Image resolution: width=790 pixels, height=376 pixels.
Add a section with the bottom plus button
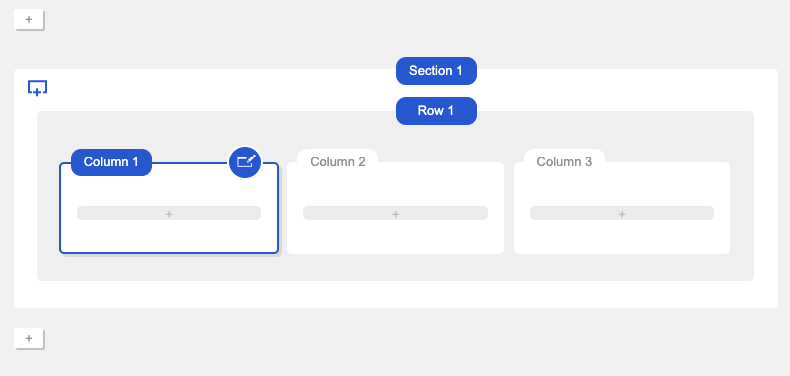click(x=29, y=338)
